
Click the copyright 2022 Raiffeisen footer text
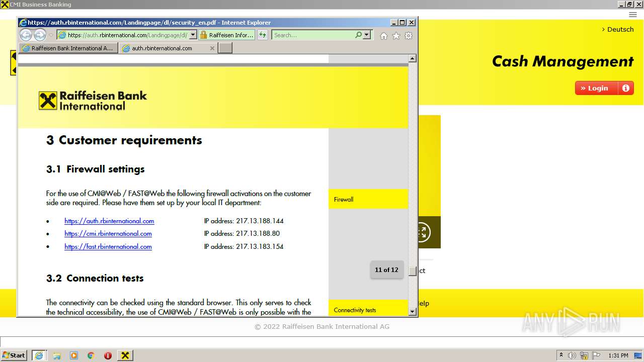tap(322, 326)
